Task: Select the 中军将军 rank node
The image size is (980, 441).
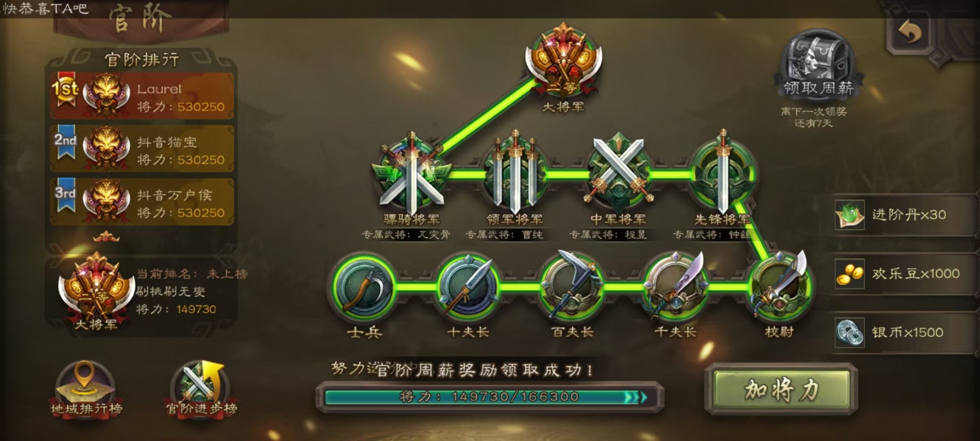Action: [x=618, y=174]
